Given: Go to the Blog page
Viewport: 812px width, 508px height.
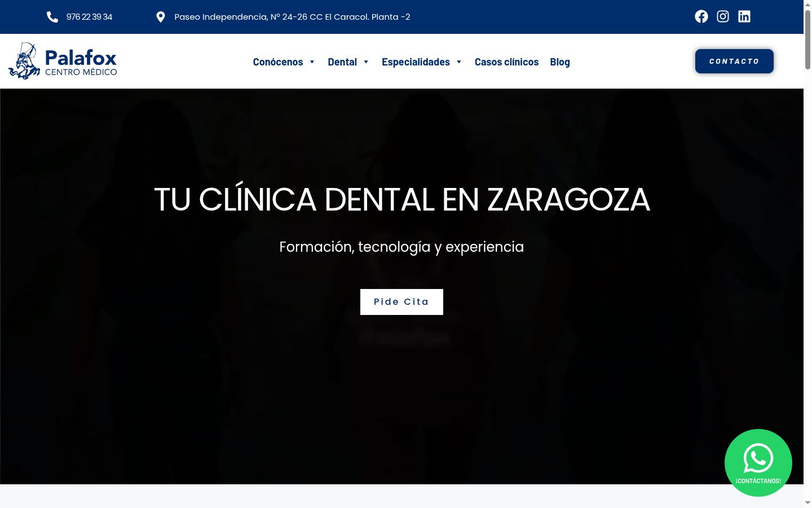Looking at the screenshot, I should click(x=560, y=62).
